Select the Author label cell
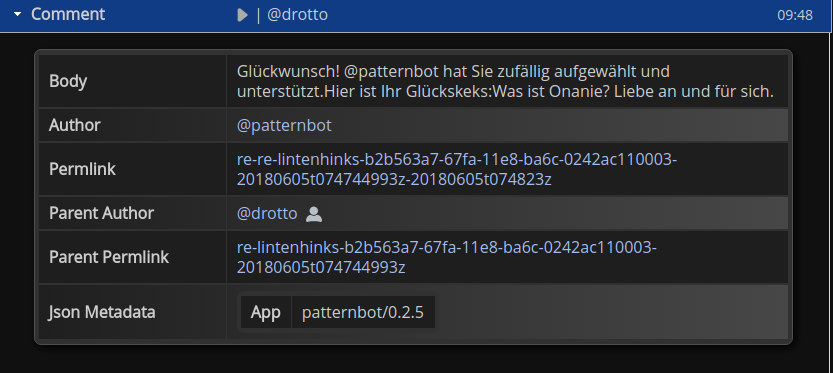This screenshot has height=373, width=833. click(x=133, y=125)
